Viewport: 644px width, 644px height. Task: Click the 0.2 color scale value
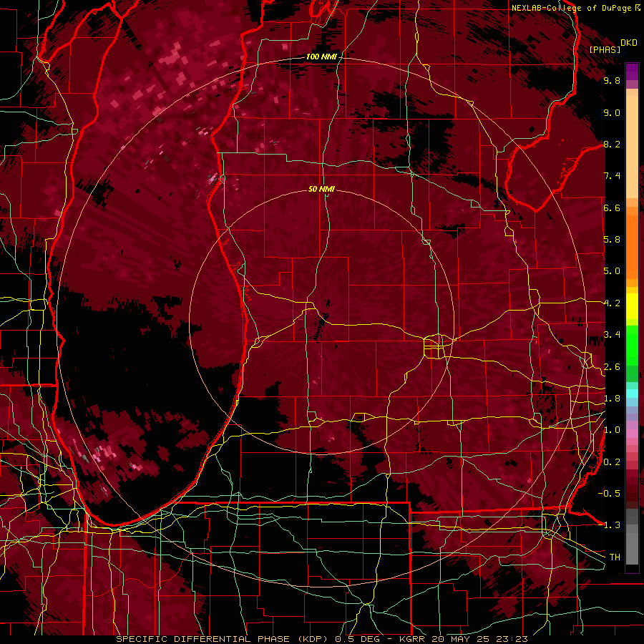(x=612, y=462)
